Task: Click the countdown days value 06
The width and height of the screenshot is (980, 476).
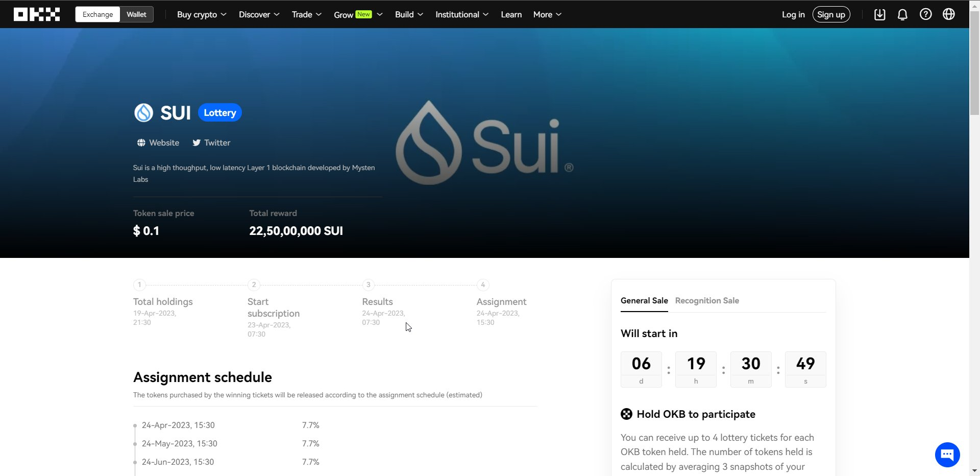Action: 641,364
